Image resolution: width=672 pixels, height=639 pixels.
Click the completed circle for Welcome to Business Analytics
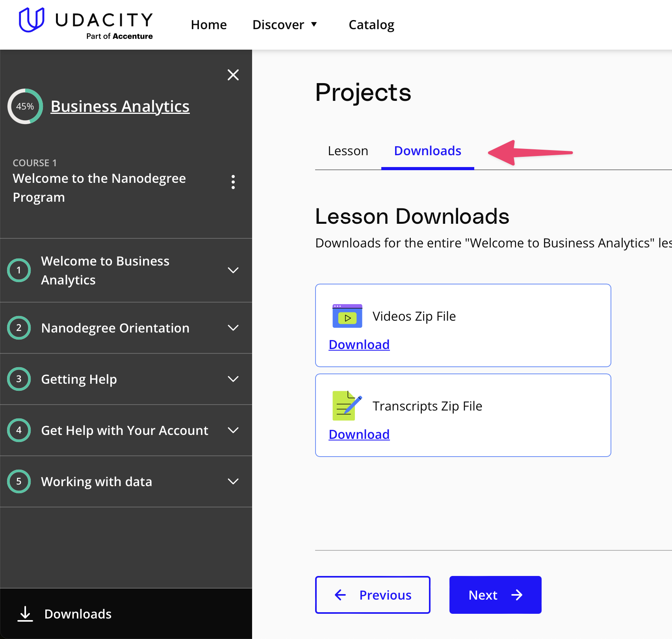19,270
